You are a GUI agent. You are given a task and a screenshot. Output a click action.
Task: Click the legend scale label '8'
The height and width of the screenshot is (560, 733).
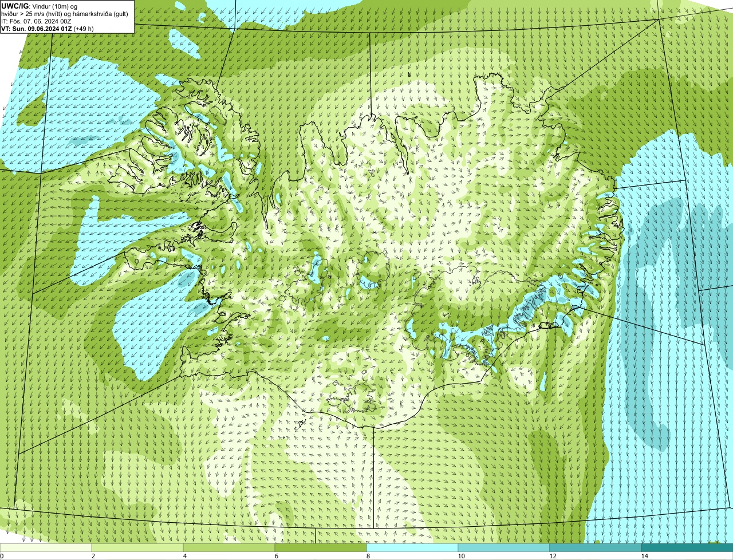click(368, 556)
